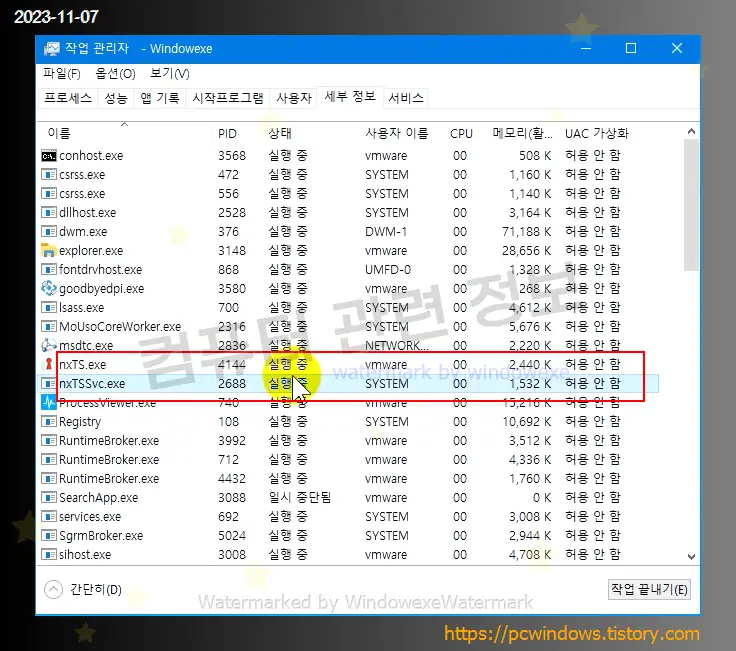Screen dimensions: 736x651
Task: Switch to the 프로세스 tab
Action: (x=68, y=98)
